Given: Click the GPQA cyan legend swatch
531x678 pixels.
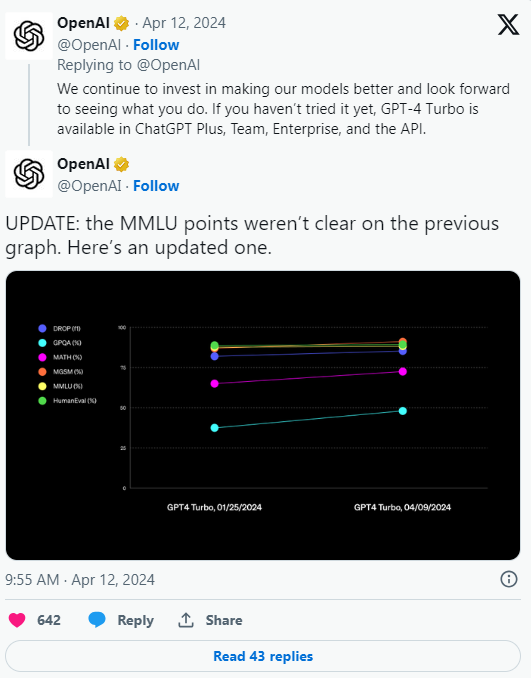Looking at the screenshot, I should 42,343.
